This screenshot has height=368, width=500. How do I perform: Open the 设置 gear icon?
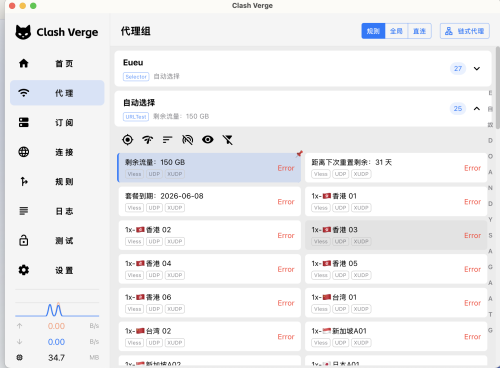(x=24, y=270)
